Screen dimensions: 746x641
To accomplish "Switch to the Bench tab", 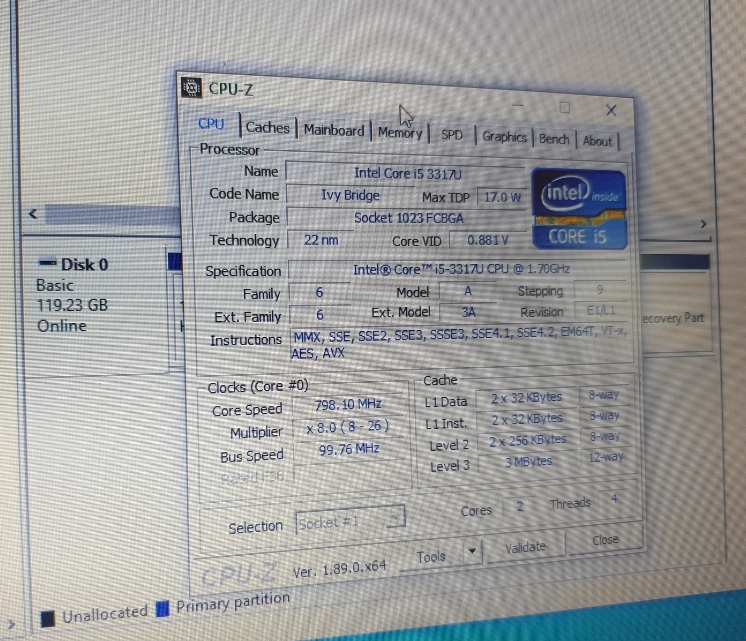I will click(x=554, y=139).
